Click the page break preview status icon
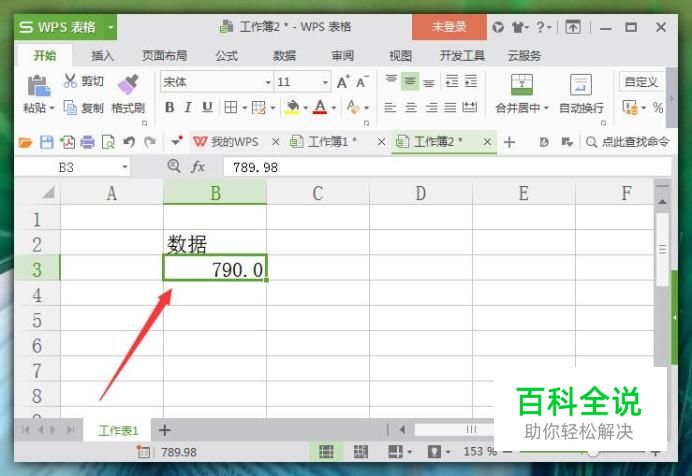The height and width of the screenshot is (476, 692). (x=361, y=451)
